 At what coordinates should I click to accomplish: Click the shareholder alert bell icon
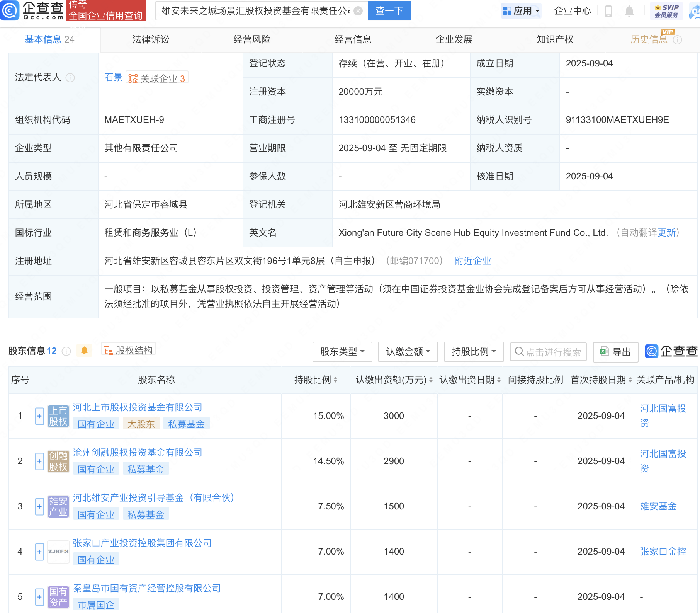[84, 351]
